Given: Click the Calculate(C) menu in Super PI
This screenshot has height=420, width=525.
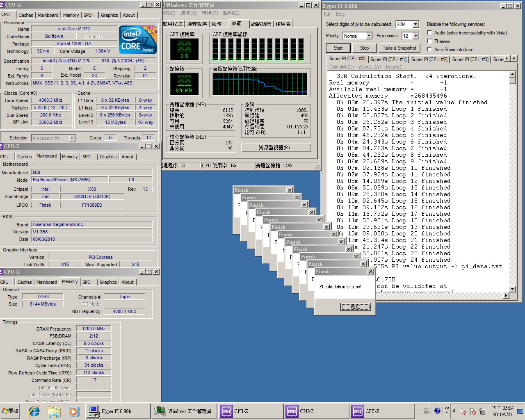Looking at the screenshot, I should [x=341, y=67].
